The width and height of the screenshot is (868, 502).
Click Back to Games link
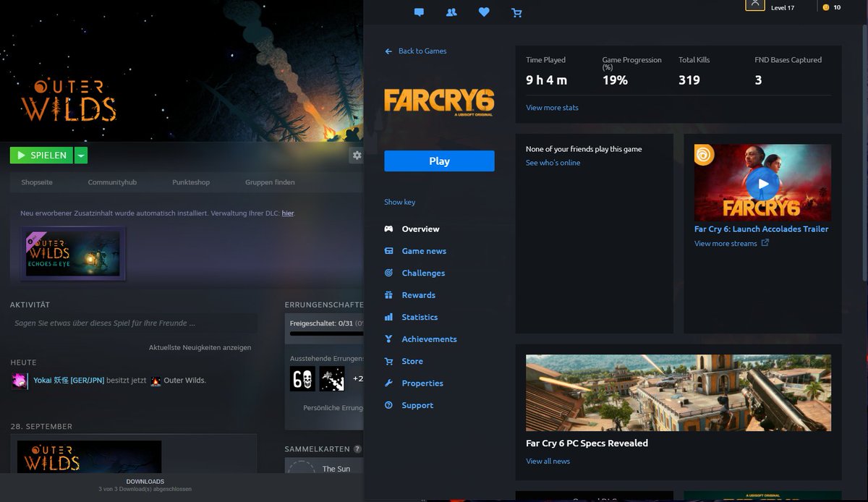coord(422,51)
